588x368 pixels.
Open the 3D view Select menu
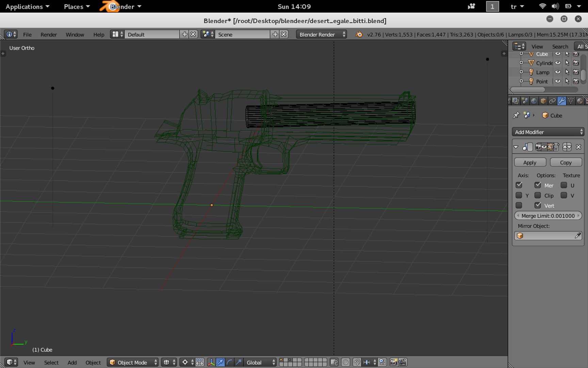pos(51,362)
